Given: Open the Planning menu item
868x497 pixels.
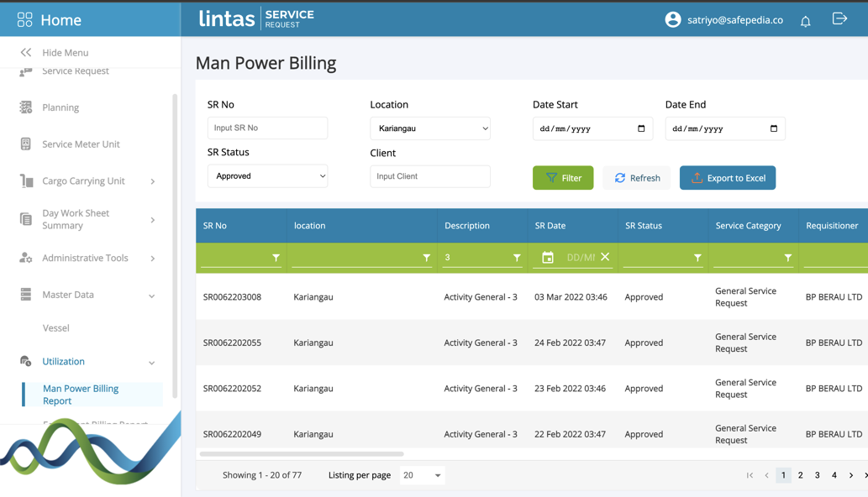Looking at the screenshot, I should (x=60, y=107).
